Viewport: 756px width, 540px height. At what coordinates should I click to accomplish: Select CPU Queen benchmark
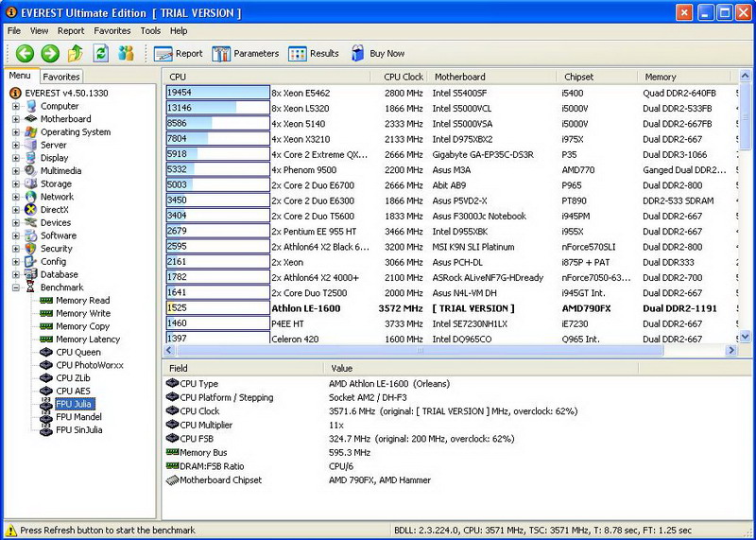point(78,353)
